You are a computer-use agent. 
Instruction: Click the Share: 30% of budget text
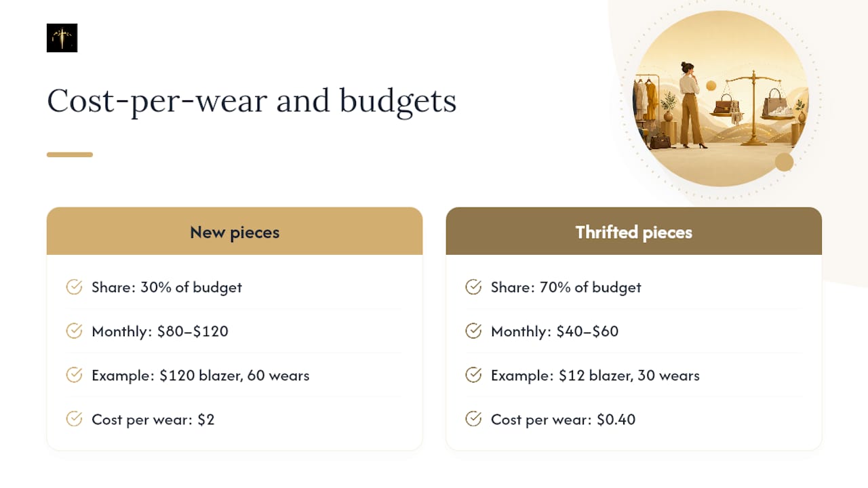(167, 287)
